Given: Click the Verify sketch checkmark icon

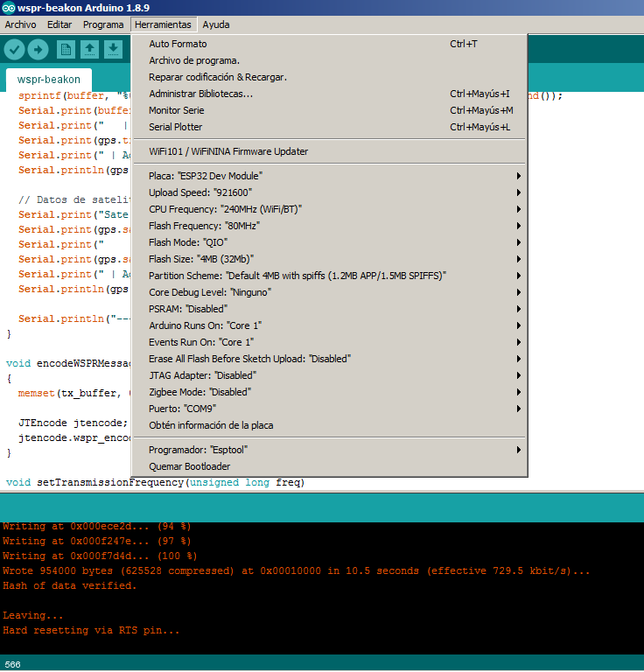Looking at the screenshot, I should click(x=14, y=49).
